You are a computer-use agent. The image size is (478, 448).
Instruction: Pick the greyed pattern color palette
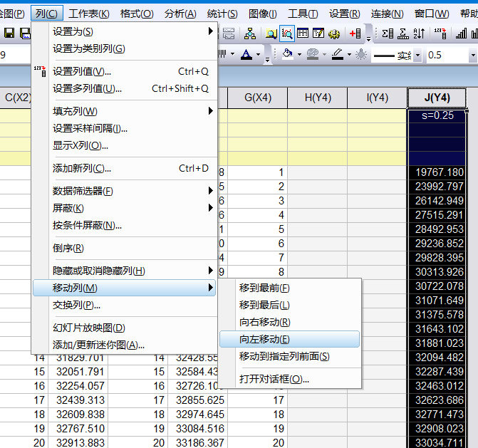click(313, 55)
